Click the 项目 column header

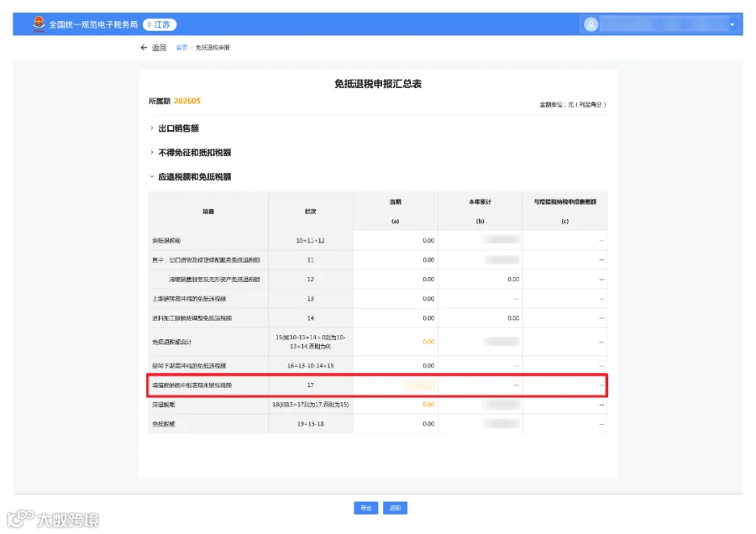pos(208,212)
